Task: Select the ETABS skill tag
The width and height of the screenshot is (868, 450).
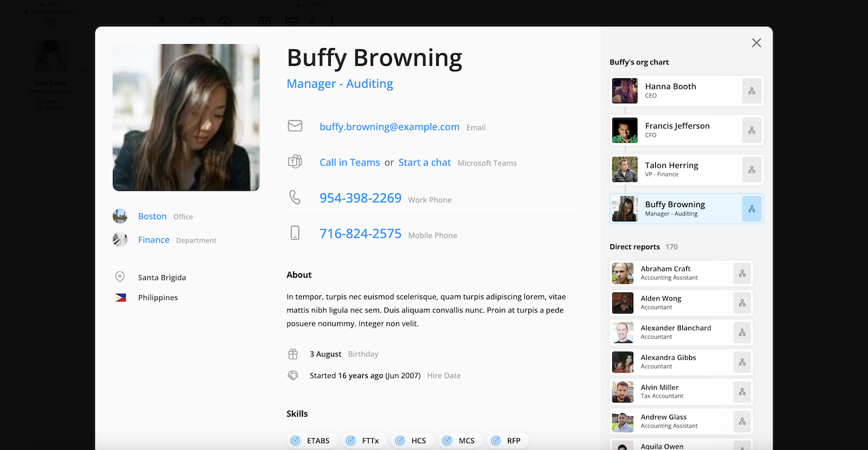Action: pyautogui.click(x=311, y=440)
